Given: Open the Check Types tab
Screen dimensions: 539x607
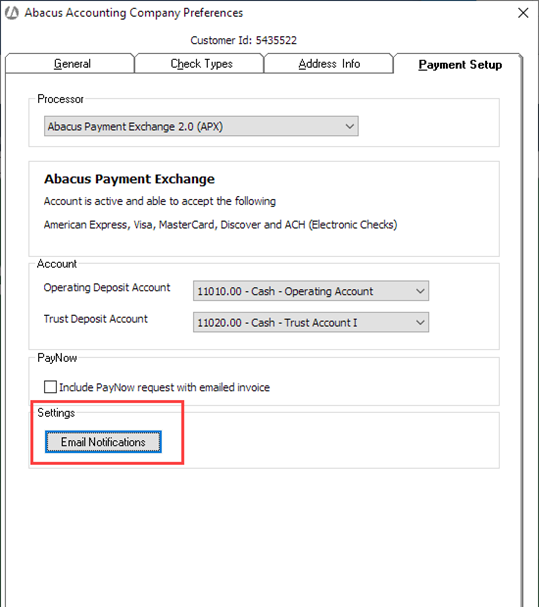Looking at the screenshot, I should 199,63.
